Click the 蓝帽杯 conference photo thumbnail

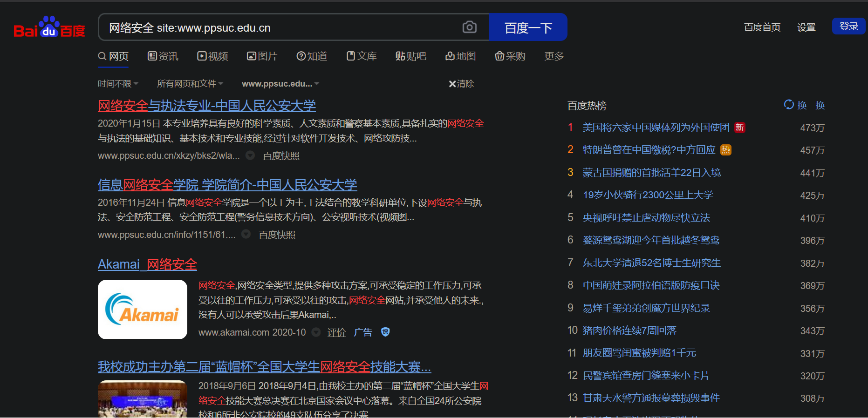pos(143,399)
